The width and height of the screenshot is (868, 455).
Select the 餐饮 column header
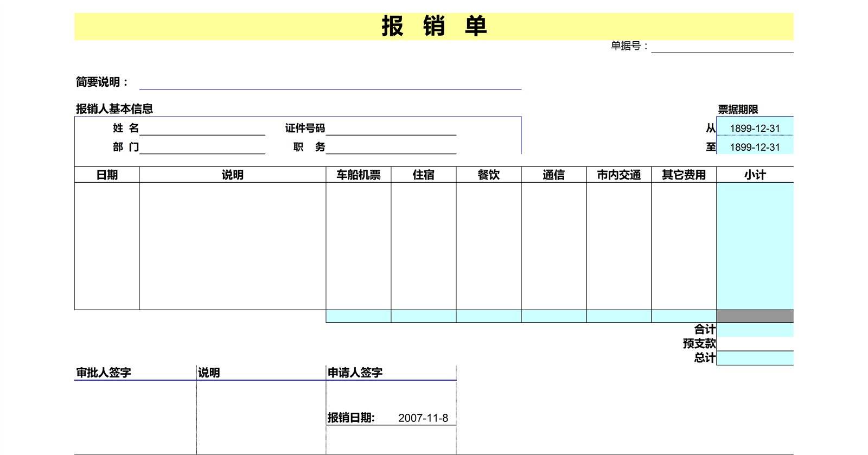tap(488, 175)
